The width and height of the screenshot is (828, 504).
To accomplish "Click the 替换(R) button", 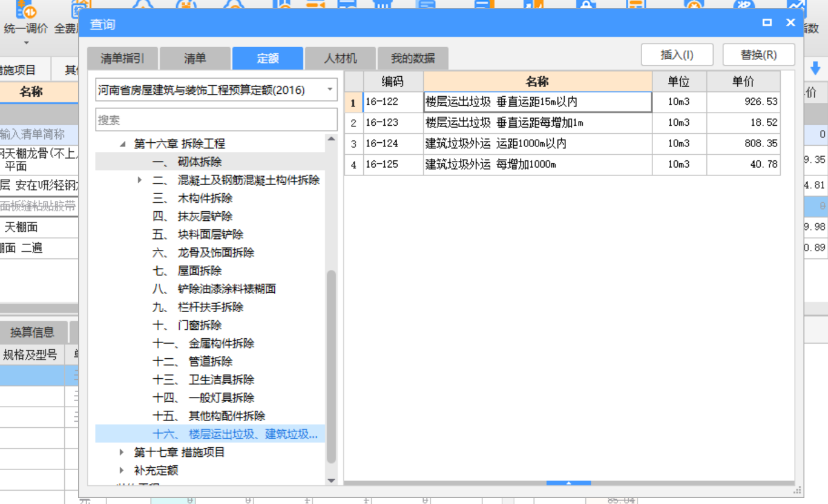I will (x=758, y=54).
